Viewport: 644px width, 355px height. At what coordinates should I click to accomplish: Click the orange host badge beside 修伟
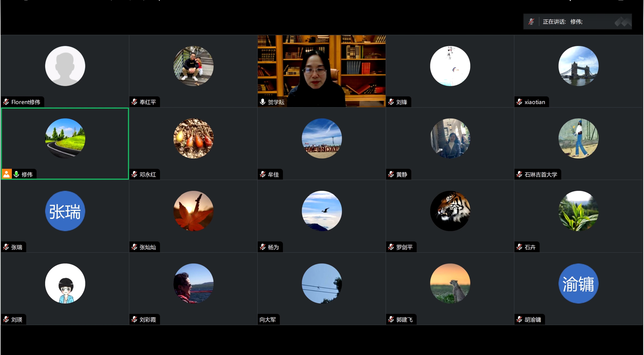point(7,174)
